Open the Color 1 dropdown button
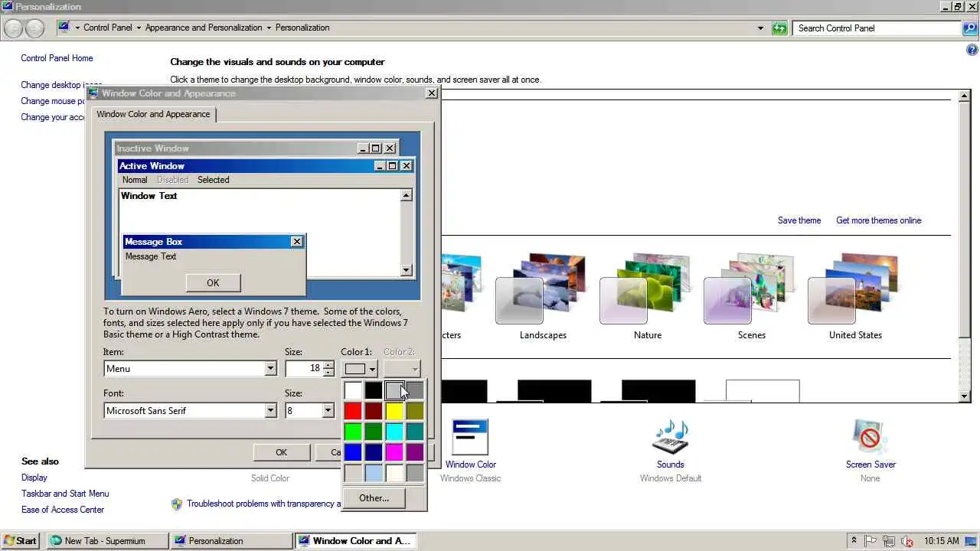This screenshot has width=980, height=551. (360, 369)
